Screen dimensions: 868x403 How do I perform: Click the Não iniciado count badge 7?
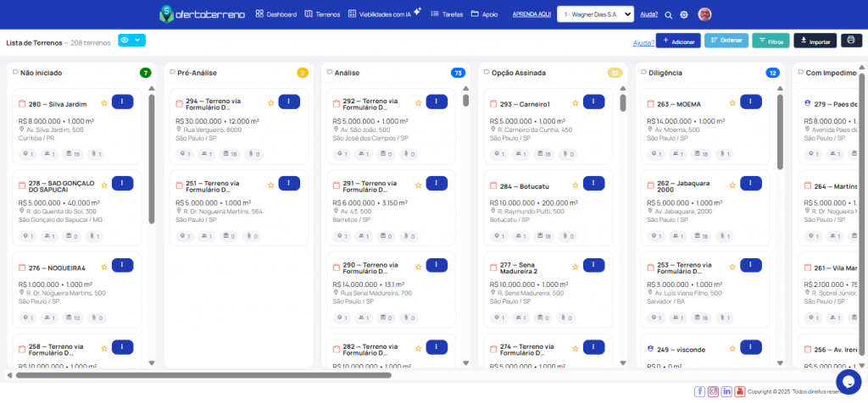click(x=145, y=73)
